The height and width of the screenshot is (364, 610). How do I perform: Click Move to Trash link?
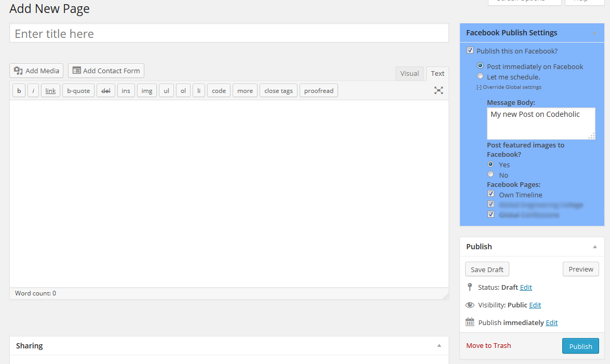[x=489, y=346]
